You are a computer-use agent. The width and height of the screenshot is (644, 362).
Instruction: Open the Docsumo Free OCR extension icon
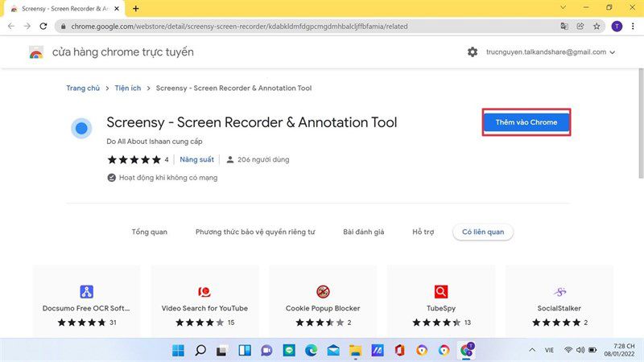(x=86, y=291)
